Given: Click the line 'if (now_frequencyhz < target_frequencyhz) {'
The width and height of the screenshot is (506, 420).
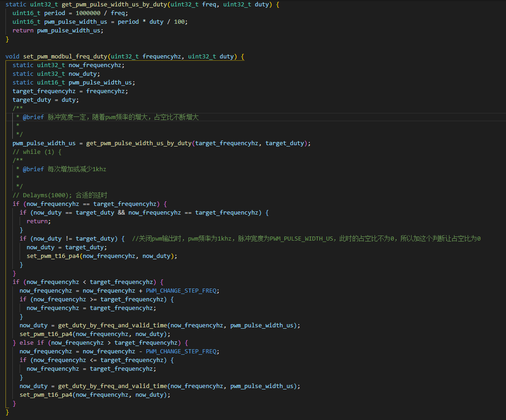Looking at the screenshot, I should [88, 282].
